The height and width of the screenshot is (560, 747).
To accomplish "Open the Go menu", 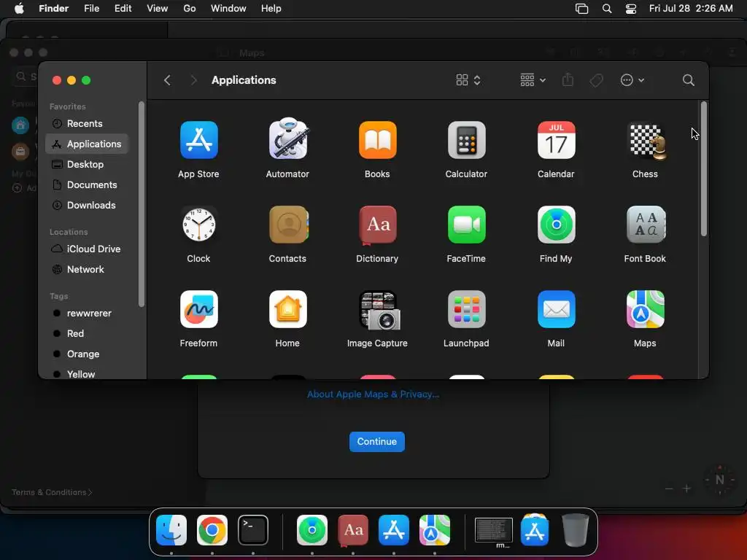I will 190,9.
